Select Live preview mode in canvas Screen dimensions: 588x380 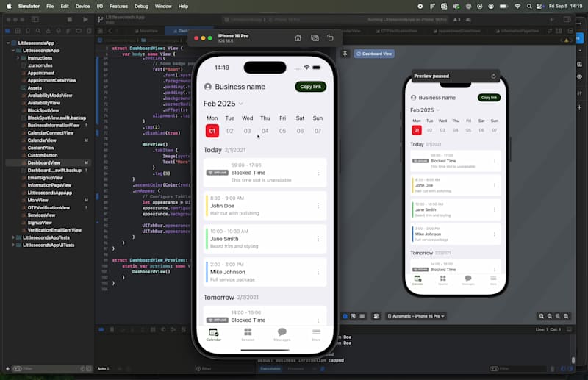tap(345, 316)
